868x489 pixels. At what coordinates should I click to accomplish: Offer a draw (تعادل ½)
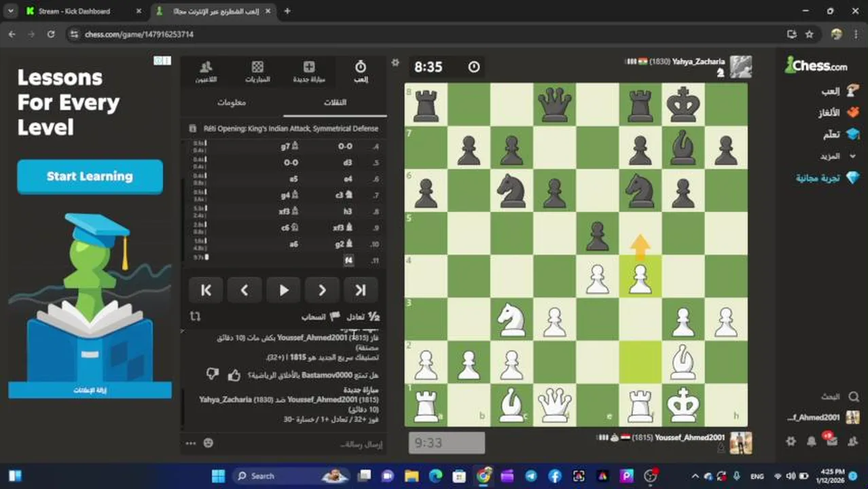[x=363, y=317]
